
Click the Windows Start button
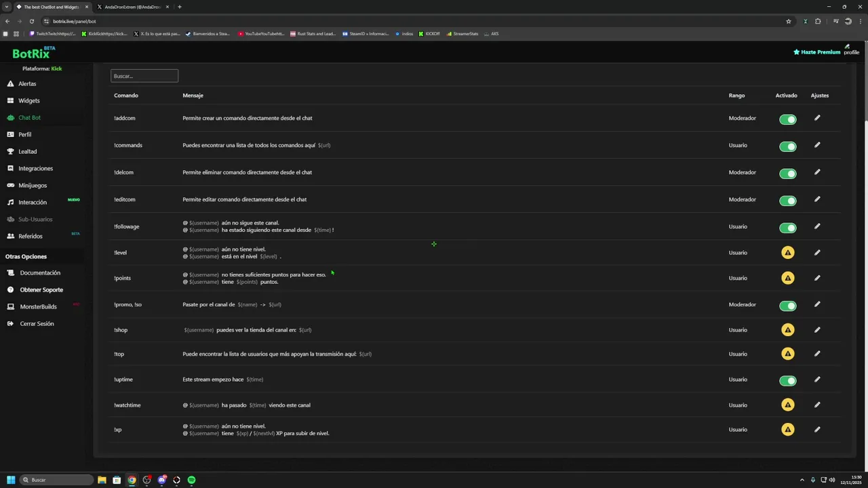tap(11, 480)
